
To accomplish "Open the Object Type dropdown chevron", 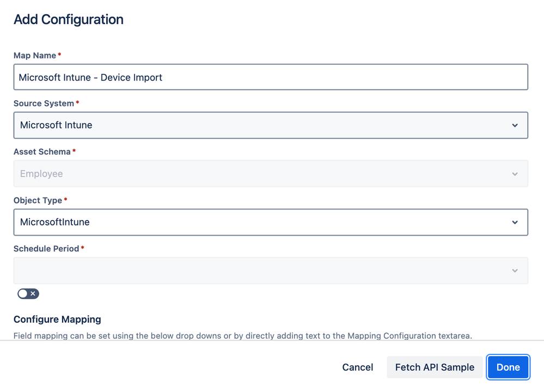I will (x=515, y=222).
